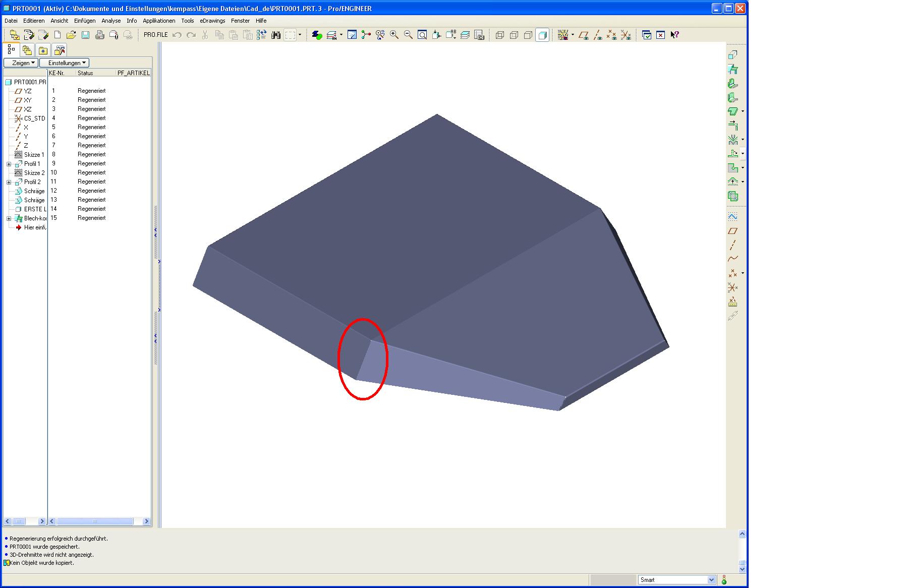Open the Datei menu
Viewport: 906px width, 588px height.
11,21
